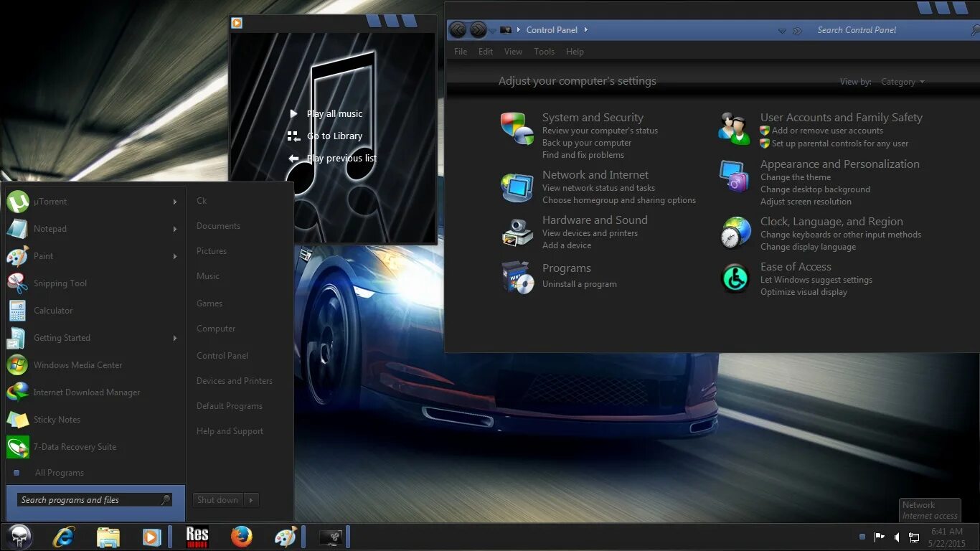This screenshot has height=551, width=980.
Task: Expand the Paint jump list arrow
Action: 174,256
